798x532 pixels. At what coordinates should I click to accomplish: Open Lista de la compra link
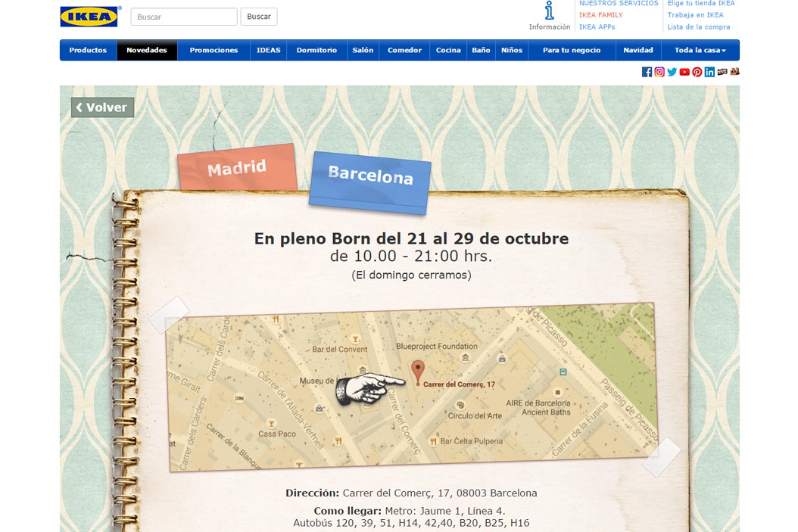point(699,27)
